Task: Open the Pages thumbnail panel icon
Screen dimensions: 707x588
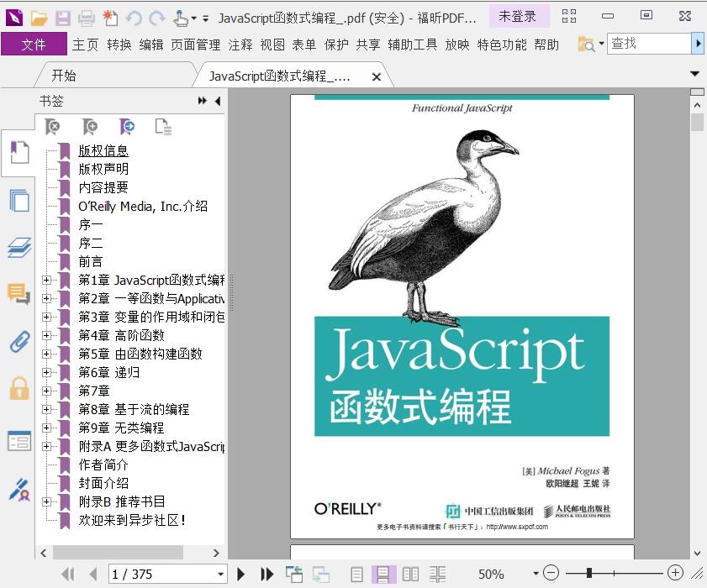Action: click(x=19, y=200)
